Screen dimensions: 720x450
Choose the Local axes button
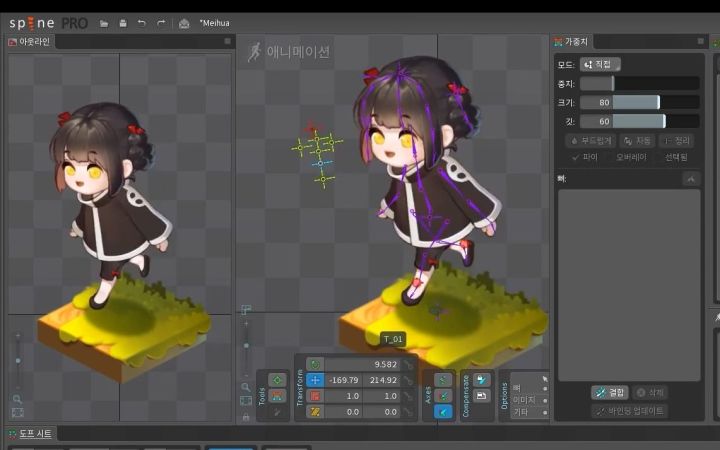point(443,380)
